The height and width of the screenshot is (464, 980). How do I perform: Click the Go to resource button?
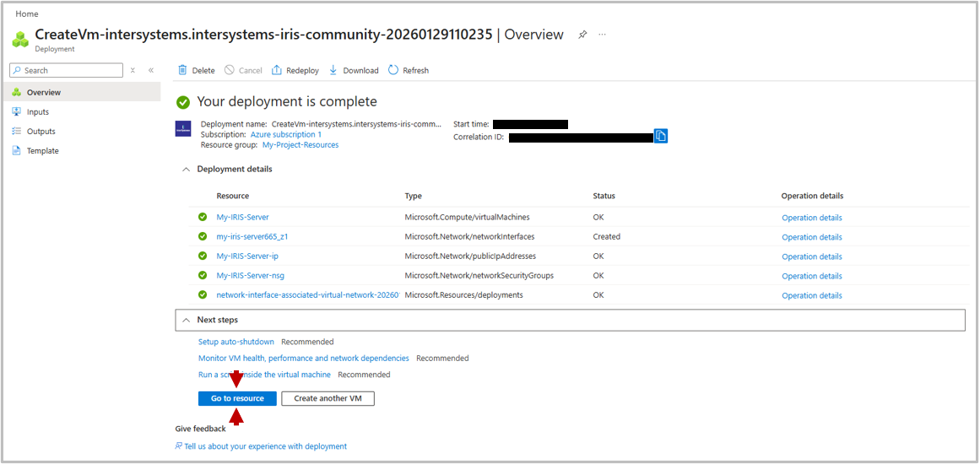tap(237, 398)
